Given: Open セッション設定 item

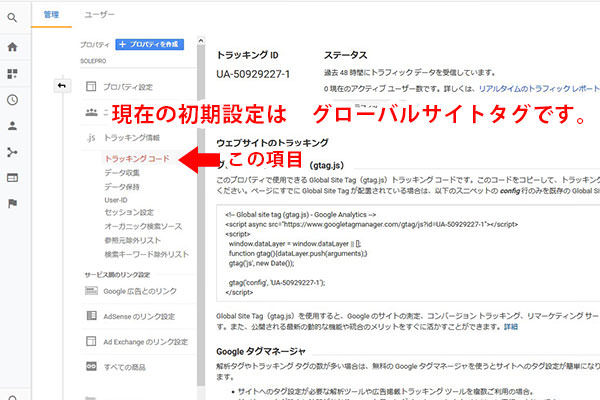Looking at the screenshot, I should (128, 212).
